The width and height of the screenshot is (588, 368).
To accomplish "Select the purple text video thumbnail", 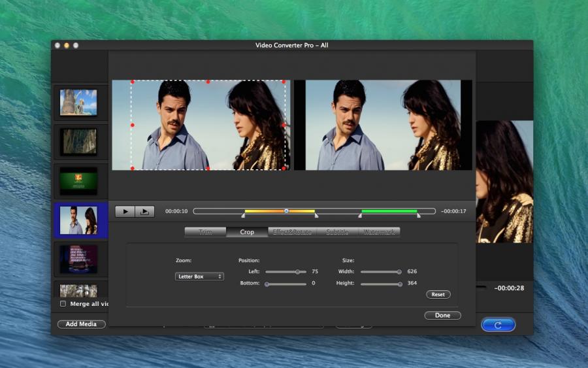I will [79, 259].
